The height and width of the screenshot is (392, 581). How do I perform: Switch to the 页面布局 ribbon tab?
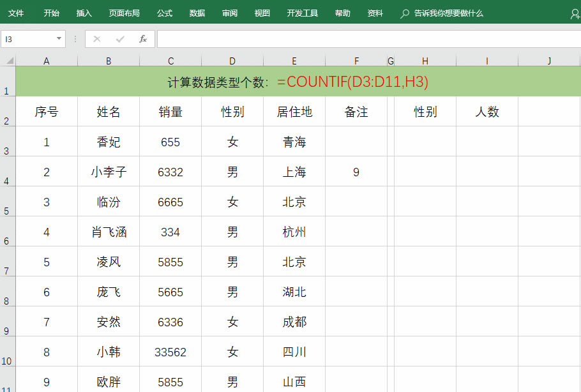(124, 13)
